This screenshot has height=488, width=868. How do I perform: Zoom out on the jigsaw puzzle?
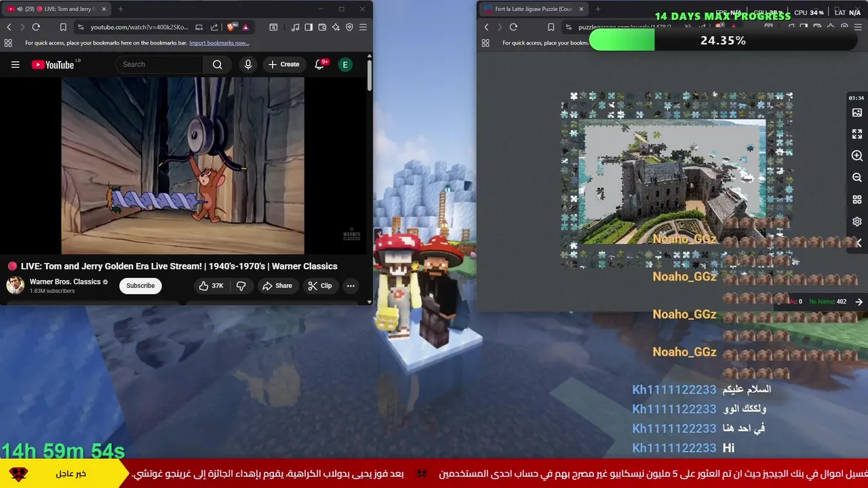857,178
